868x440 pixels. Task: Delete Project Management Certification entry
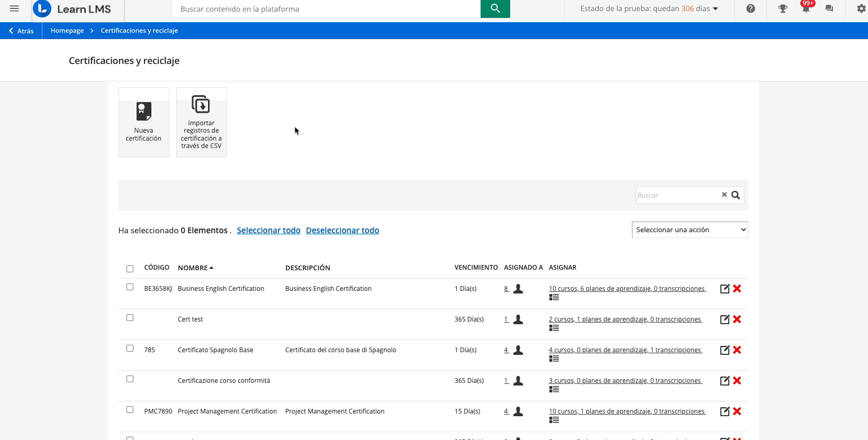point(737,411)
